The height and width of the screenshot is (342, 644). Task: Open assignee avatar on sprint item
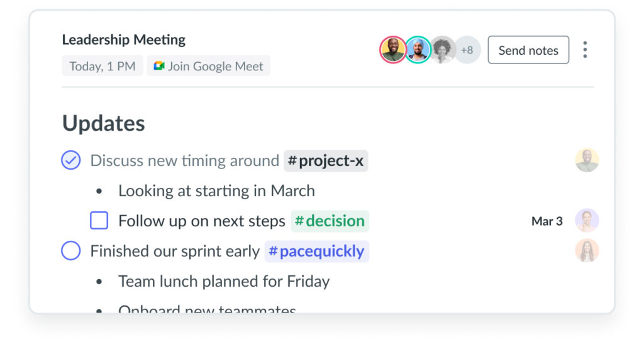pyautogui.click(x=587, y=250)
